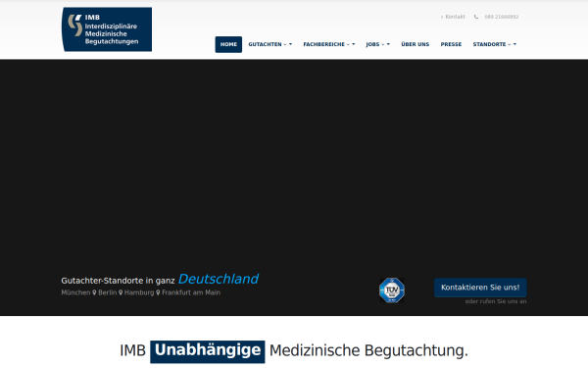Screen dimensions: 588x368
Task: Expand the JOBS dropdown arrow
Action: (x=388, y=44)
